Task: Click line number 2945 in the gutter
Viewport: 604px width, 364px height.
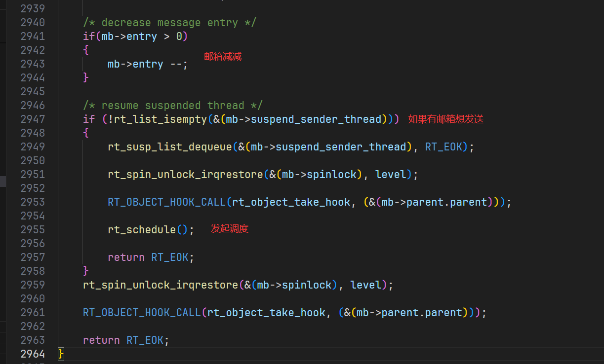Action: [33, 92]
